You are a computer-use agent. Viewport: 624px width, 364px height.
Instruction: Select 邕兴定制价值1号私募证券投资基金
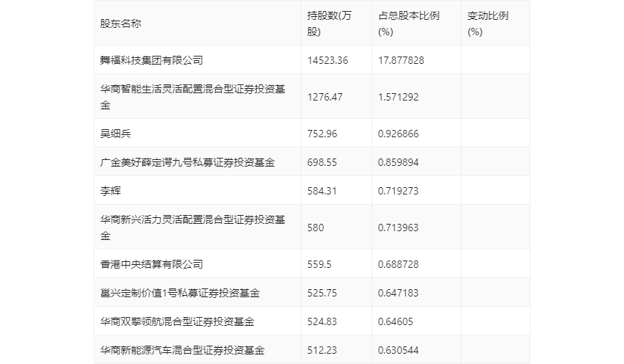180,292
